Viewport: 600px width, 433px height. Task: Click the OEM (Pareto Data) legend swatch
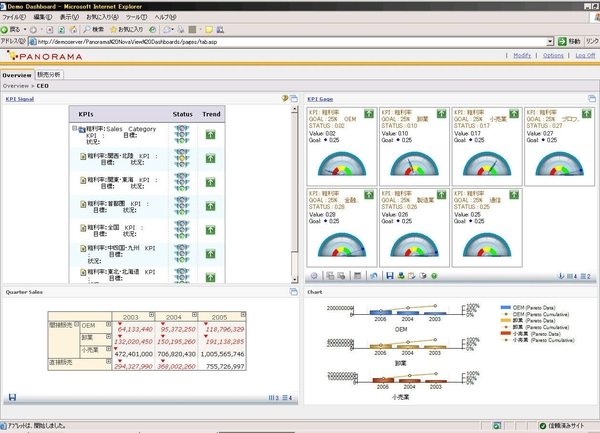click(x=506, y=307)
